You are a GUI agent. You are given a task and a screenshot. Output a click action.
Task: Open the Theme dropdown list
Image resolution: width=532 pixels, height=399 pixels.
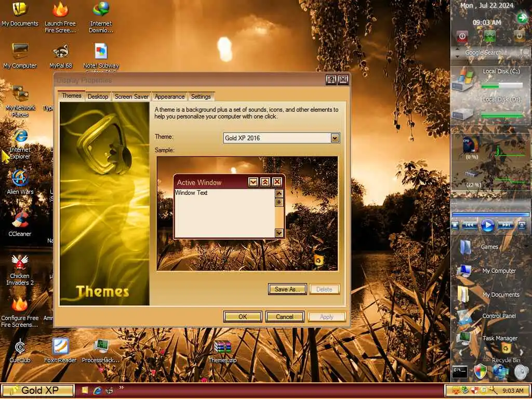click(335, 138)
